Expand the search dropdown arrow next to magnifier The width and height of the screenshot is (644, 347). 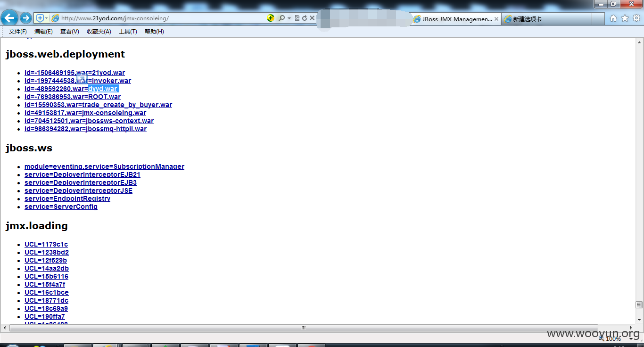pyautogui.click(x=289, y=18)
